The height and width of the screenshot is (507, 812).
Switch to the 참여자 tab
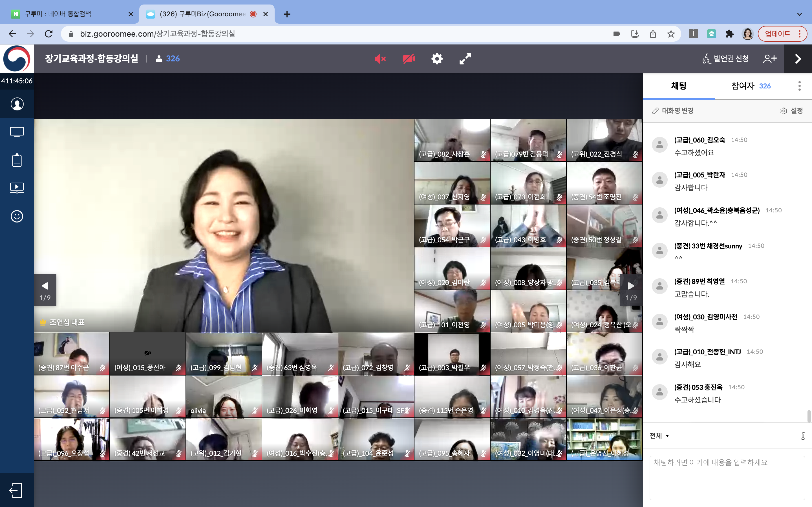point(751,86)
